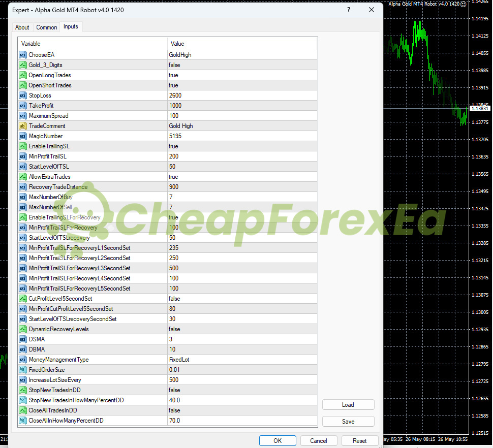Image resolution: width=493 pixels, height=448 pixels.
Task: Click the integer icon beside IncreaseLotSizeEvery
Action: pos(23,380)
